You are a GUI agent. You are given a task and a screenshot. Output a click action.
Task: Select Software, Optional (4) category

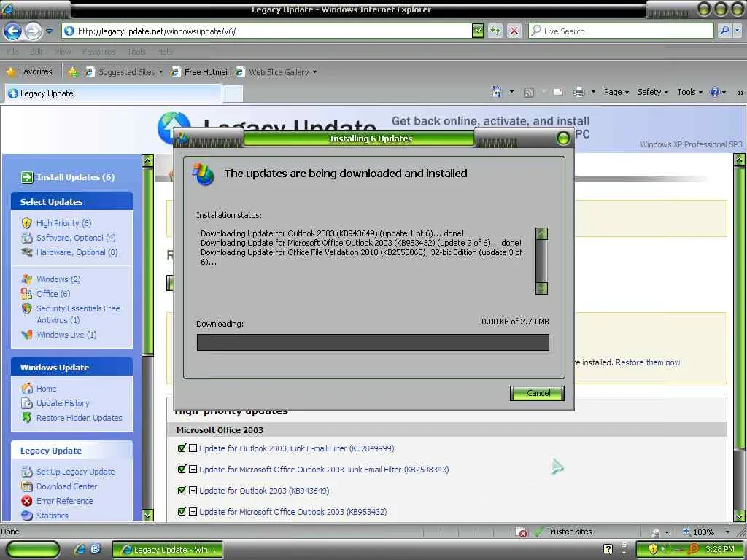point(76,238)
